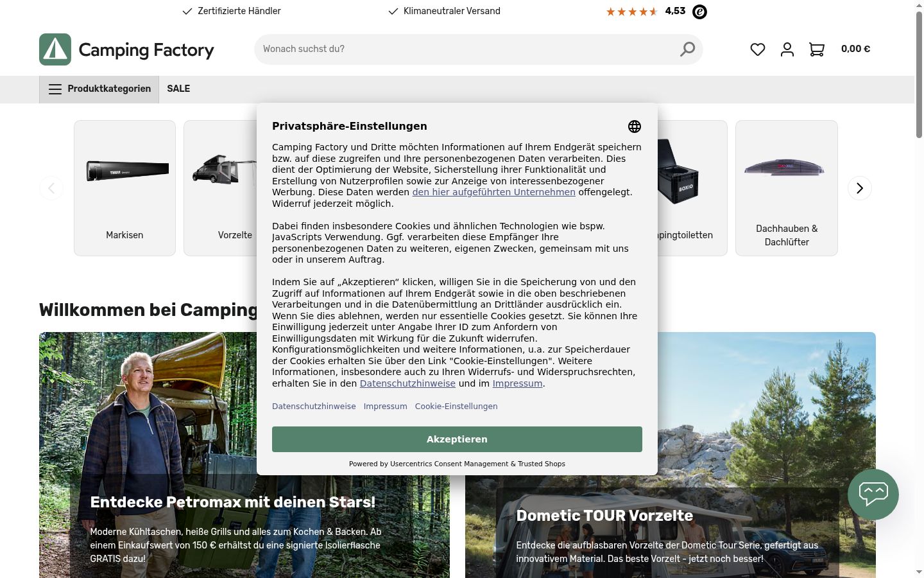The image size is (924, 578).
Task: Open the SALE menu item
Action: point(178,89)
